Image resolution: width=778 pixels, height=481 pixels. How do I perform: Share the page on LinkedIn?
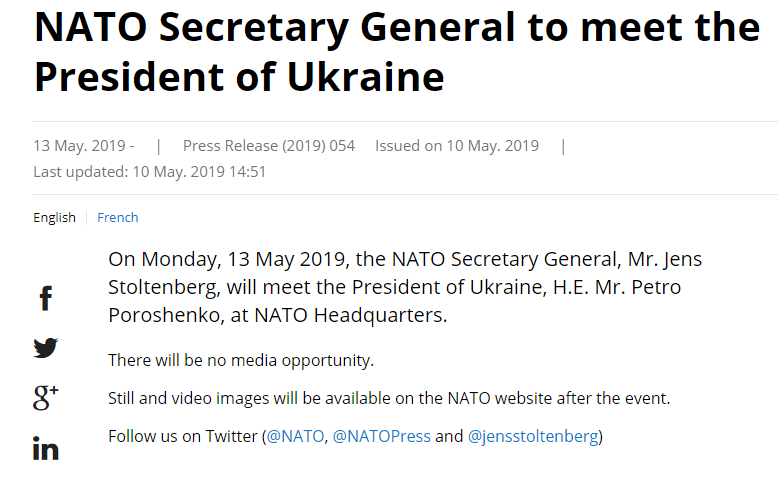coord(45,448)
